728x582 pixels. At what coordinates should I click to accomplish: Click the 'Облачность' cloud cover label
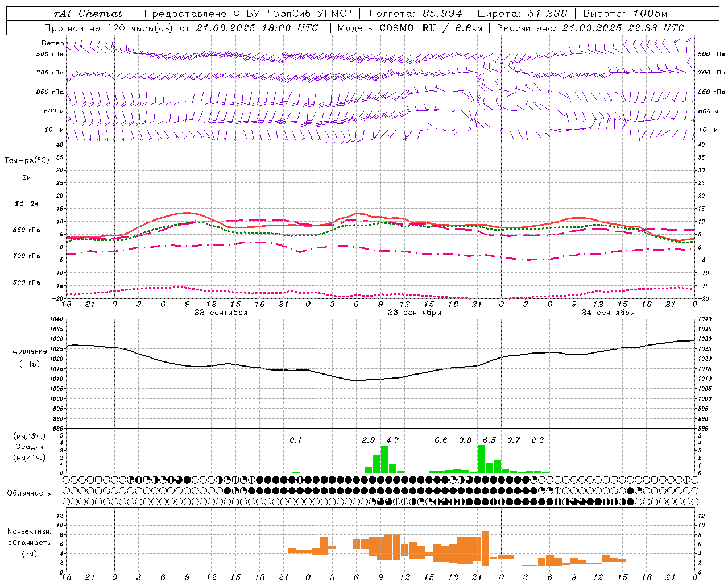click(x=29, y=493)
